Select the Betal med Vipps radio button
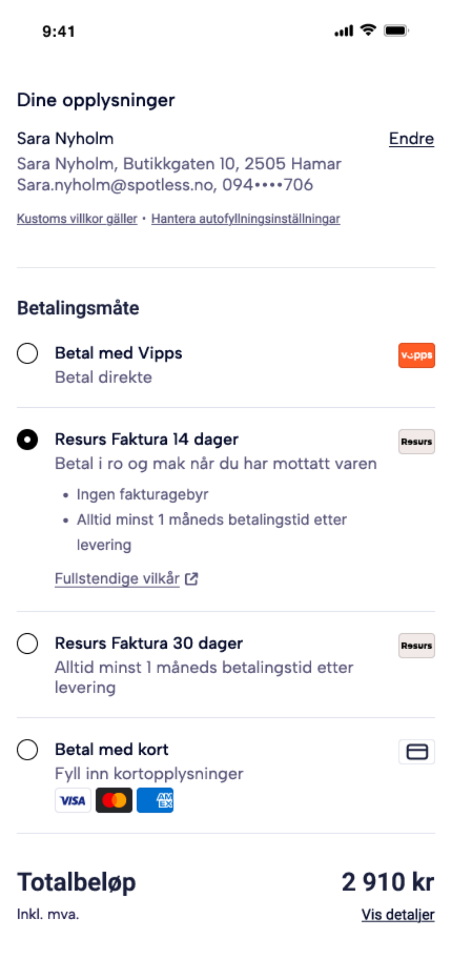452x980 pixels. tap(27, 353)
